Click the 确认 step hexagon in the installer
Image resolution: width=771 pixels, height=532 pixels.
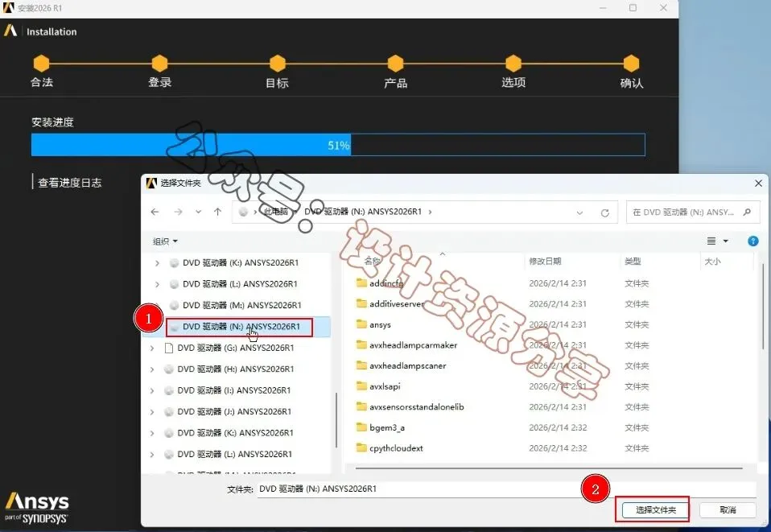[x=631, y=63]
